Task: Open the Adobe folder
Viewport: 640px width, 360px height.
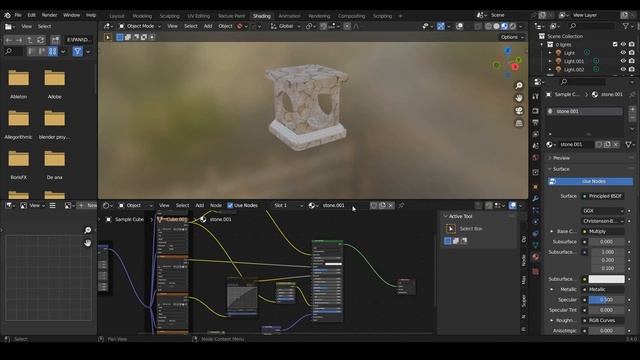Action: (55, 78)
